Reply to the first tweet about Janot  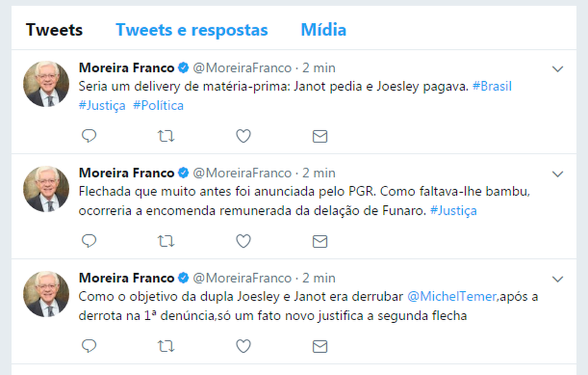[x=89, y=137]
